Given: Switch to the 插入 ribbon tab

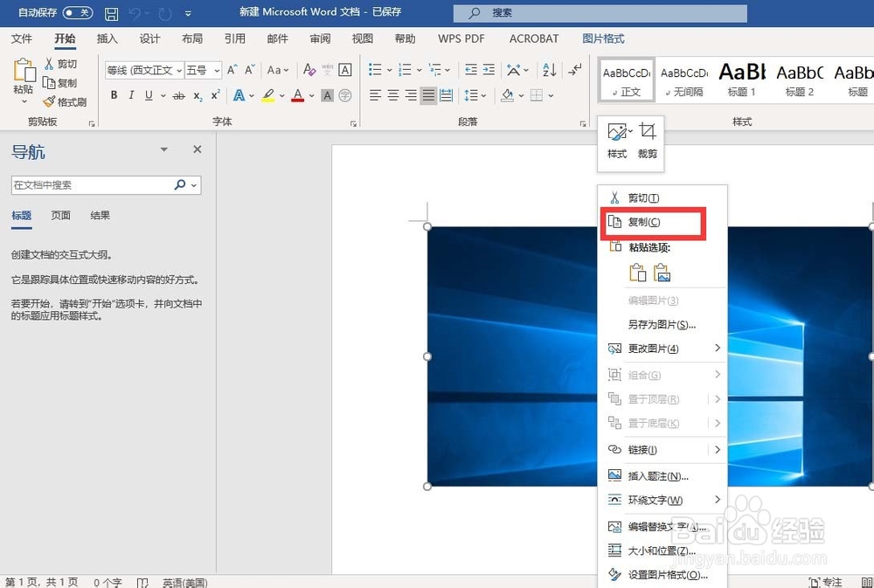Looking at the screenshot, I should pyautogui.click(x=107, y=38).
